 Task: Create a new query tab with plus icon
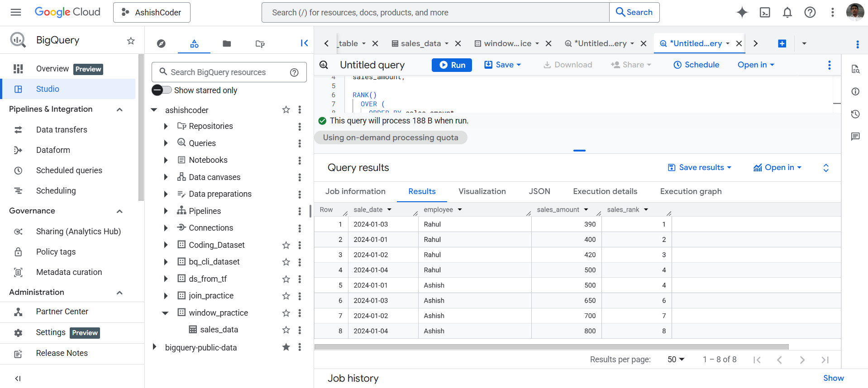coord(782,43)
